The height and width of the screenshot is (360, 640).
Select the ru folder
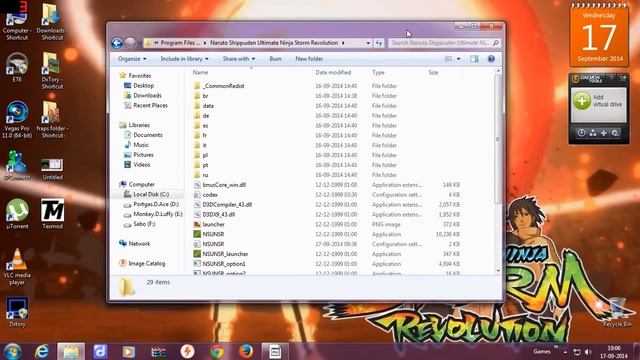coord(205,175)
